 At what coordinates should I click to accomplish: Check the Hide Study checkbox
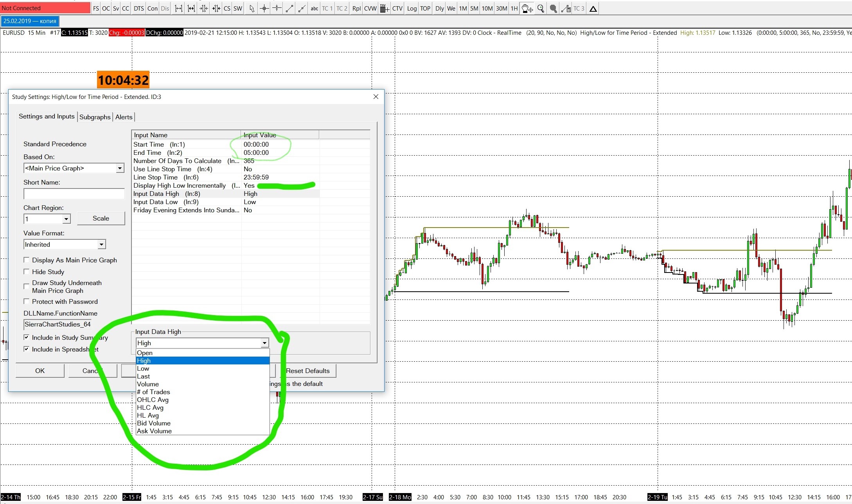(x=27, y=272)
